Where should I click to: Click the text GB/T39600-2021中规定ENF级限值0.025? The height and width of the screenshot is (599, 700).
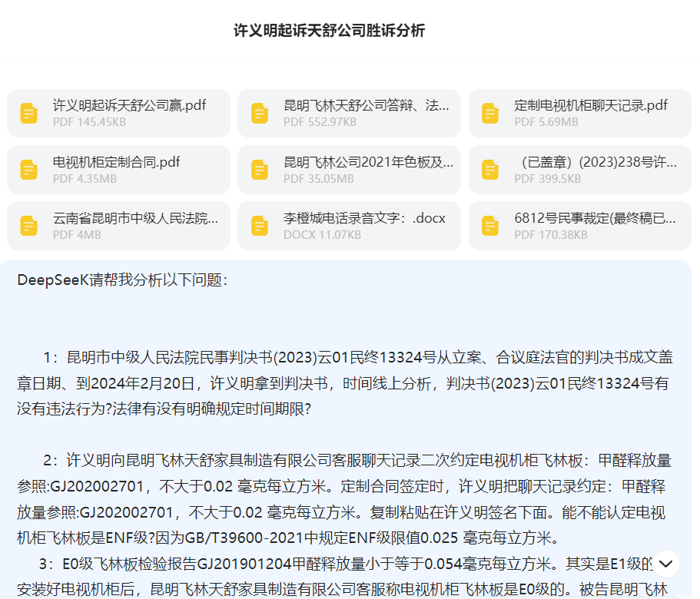point(321,538)
